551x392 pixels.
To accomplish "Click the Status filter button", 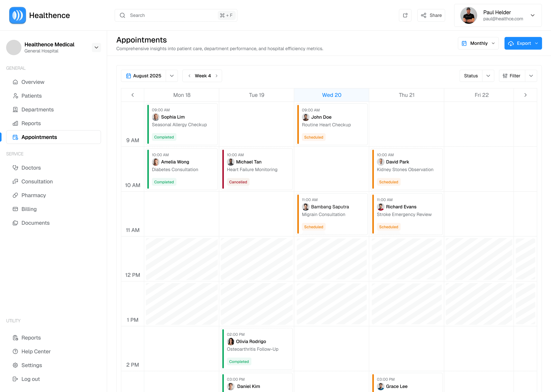I will pyautogui.click(x=471, y=76).
